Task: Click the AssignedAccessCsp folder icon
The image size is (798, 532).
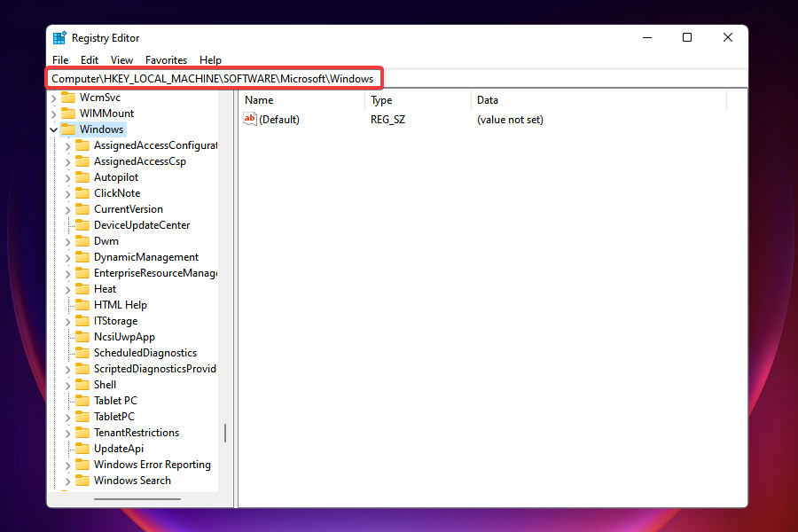Action: [82, 160]
